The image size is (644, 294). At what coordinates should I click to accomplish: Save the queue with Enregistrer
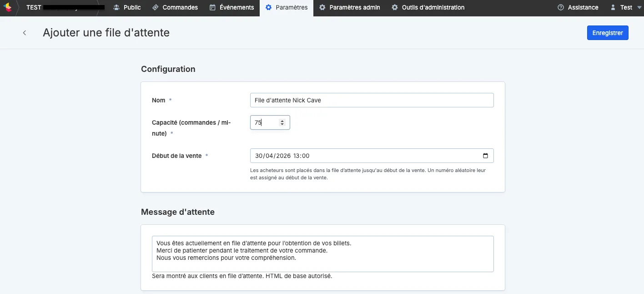coord(608,33)
